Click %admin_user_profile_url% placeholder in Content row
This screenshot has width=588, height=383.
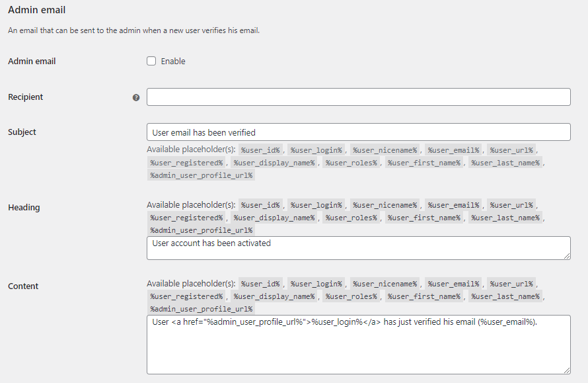pyautogui.click(x=202, y=309)
